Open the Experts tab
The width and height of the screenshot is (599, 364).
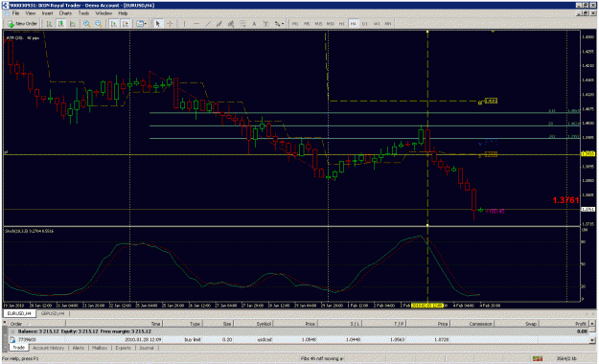click(x=123, y=348)
